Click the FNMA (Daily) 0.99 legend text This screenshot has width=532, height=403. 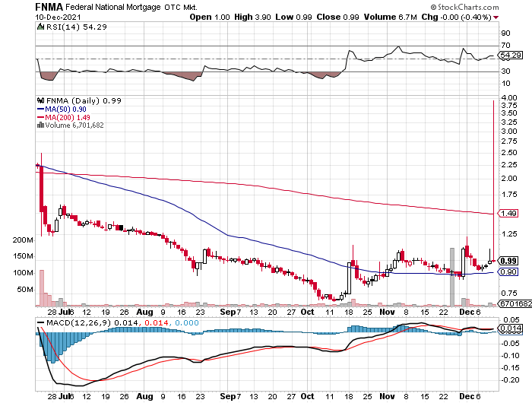[x=84, y=100]
